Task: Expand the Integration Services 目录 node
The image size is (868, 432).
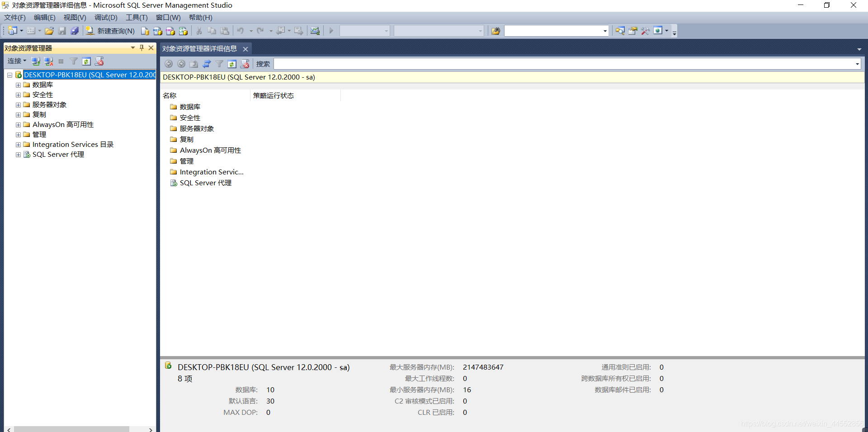Action: 18,145
